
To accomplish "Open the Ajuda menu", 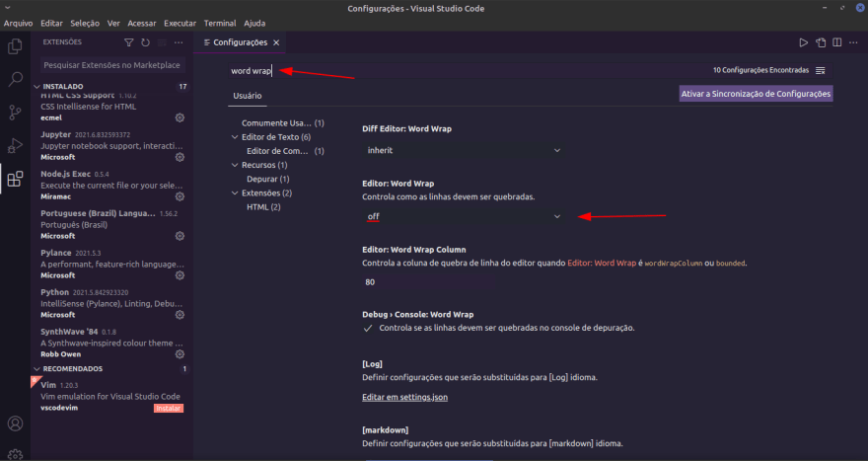I will point(254,24).
